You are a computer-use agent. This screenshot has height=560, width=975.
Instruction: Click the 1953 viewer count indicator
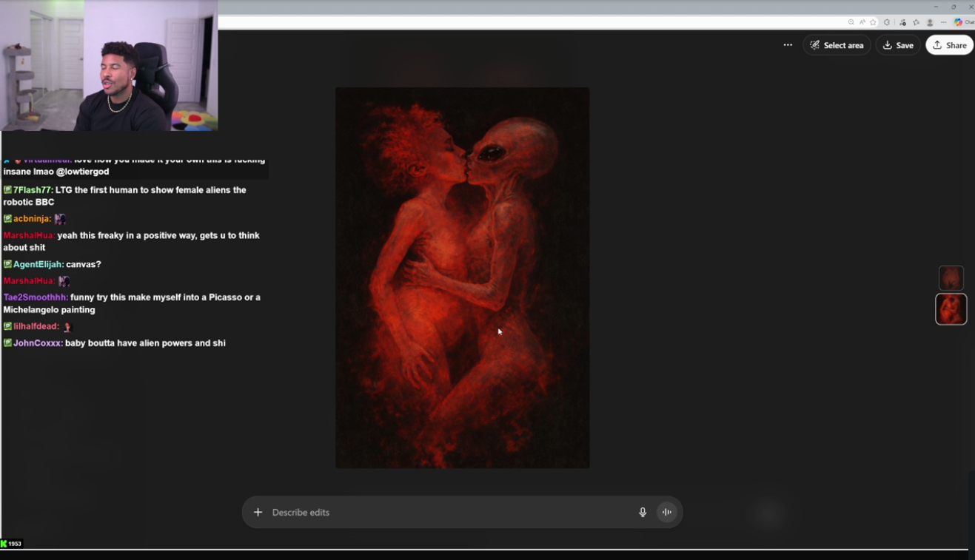11,544
